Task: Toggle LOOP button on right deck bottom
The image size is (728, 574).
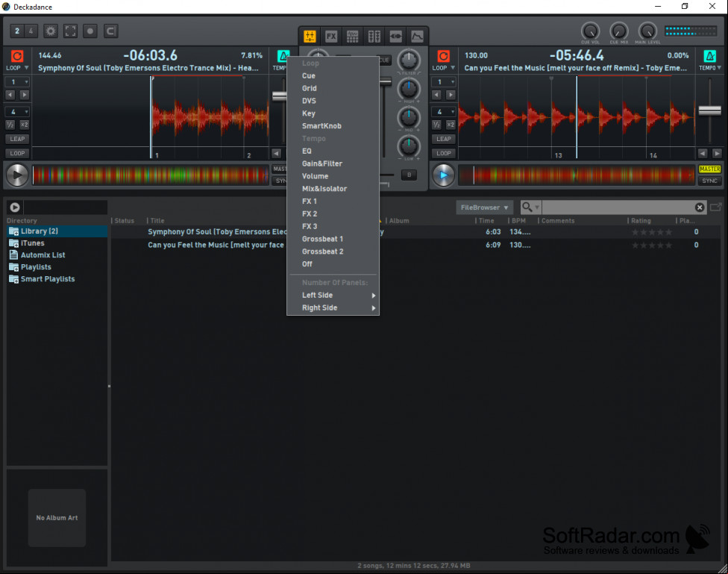Action: tap(443, 153)
